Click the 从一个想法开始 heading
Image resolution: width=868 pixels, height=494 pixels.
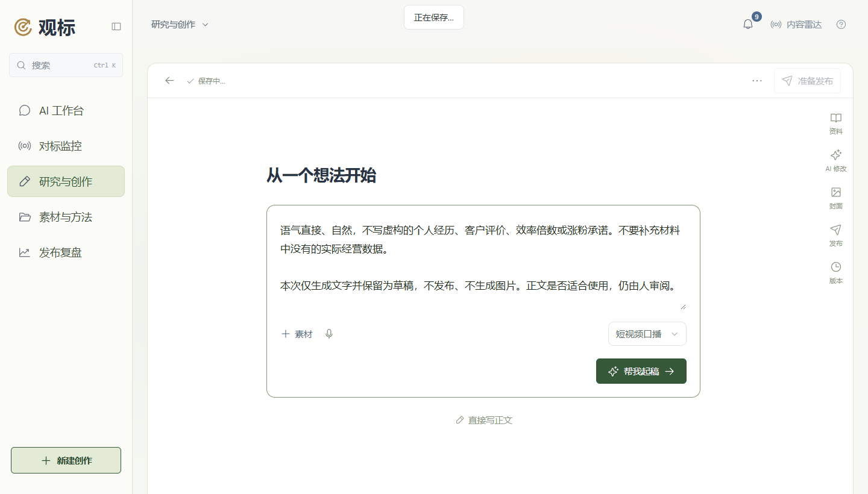click(321, 175)
